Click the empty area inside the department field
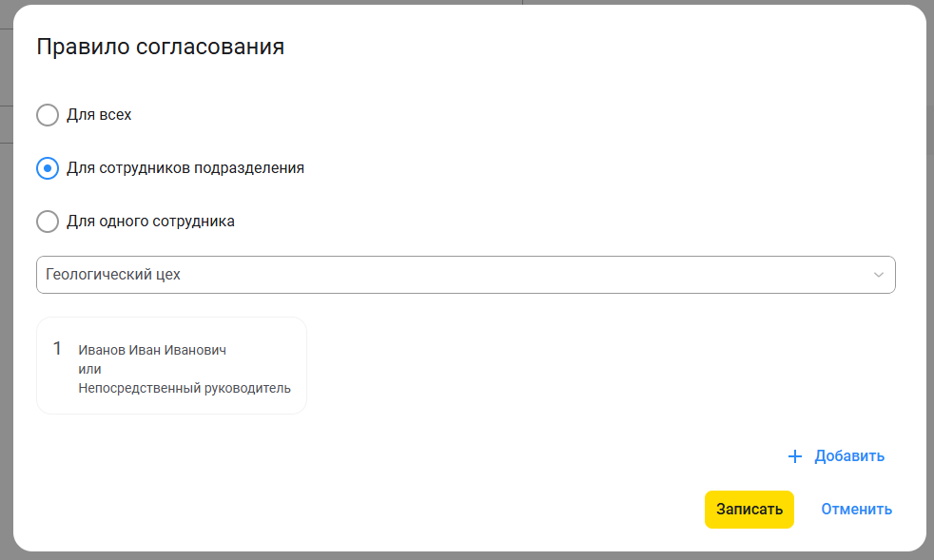 523,275
